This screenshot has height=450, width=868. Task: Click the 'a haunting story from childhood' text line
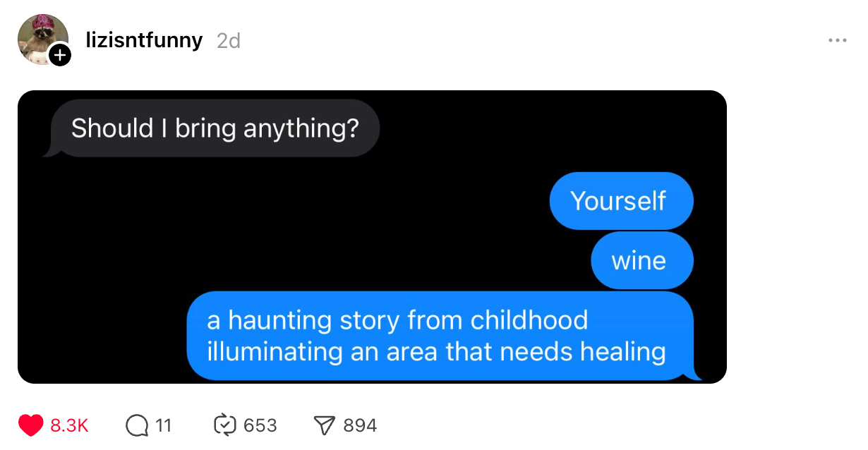[397, 320]
